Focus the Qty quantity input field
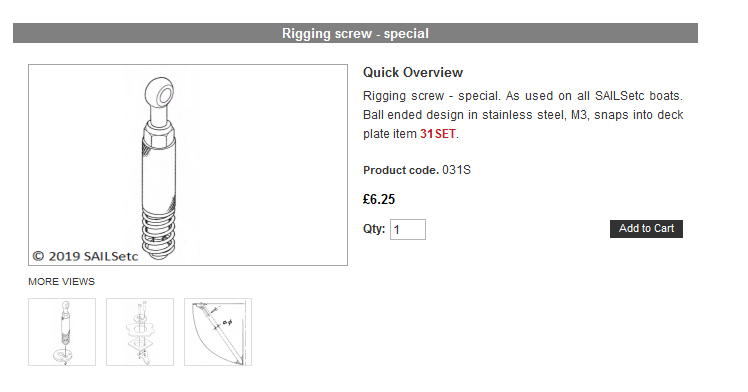This screenshot has width=748, height=392. click(407, 229)
